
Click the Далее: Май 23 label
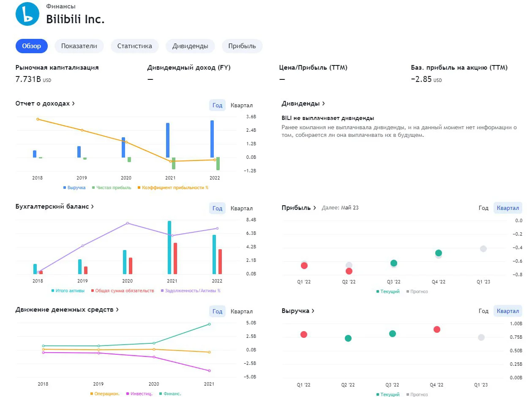(340, 208)
